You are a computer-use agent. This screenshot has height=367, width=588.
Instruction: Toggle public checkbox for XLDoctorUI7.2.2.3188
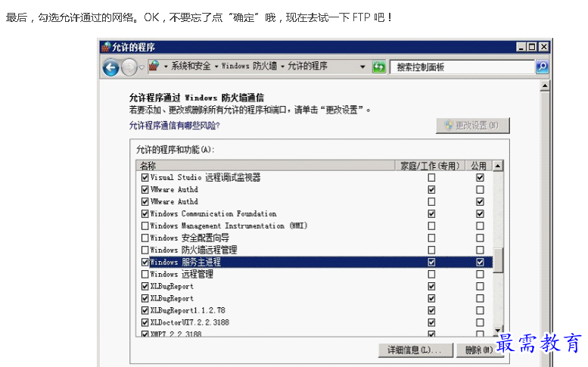click(x=480, y=322)
